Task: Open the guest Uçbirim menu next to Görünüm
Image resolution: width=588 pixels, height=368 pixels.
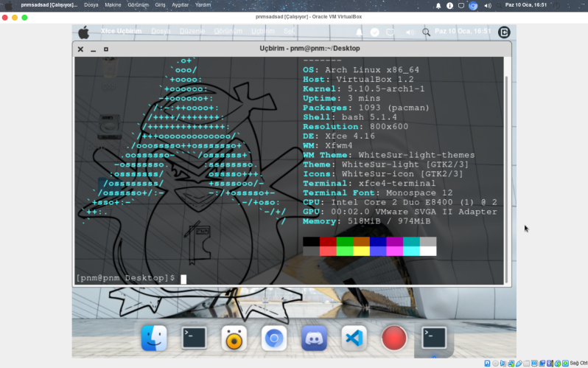Action: click(263, 31)
